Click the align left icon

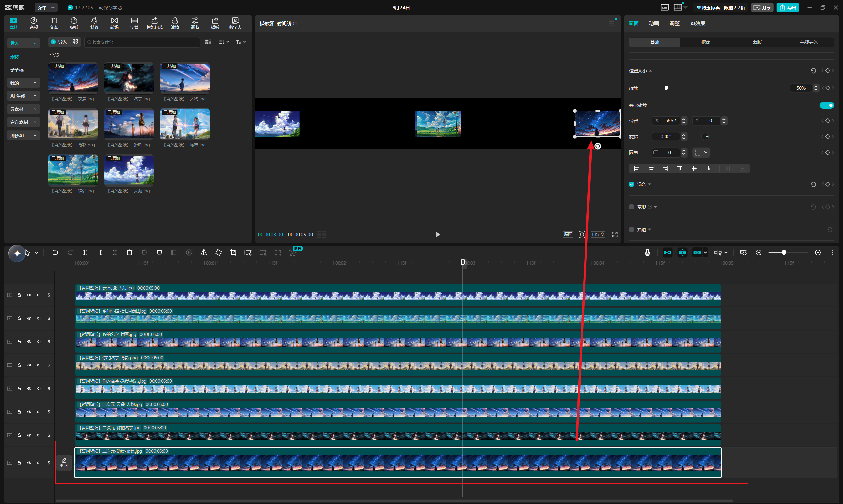click(636, 169)
